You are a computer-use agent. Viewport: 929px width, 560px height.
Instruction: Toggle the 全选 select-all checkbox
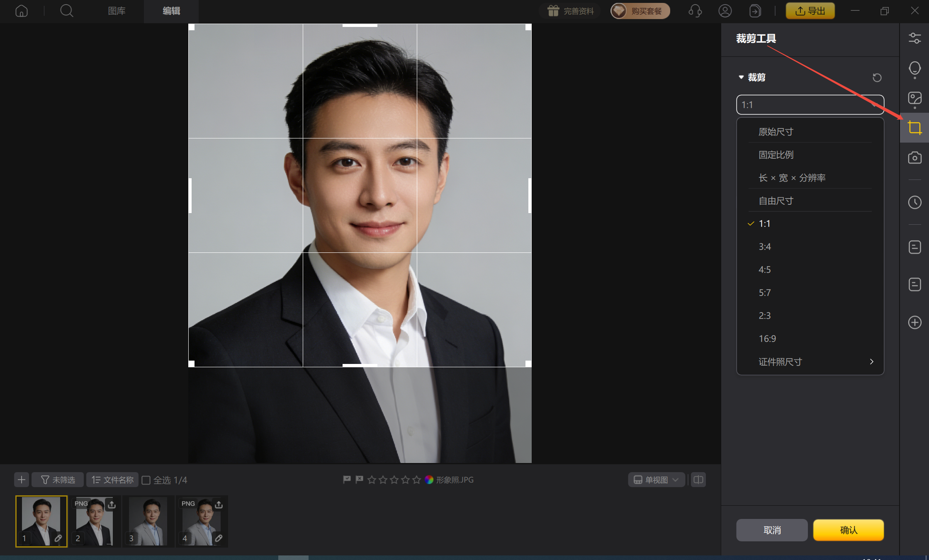pos(146,480)
